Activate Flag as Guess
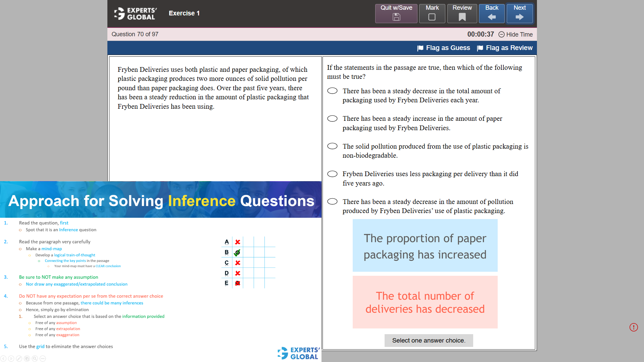 444,48
